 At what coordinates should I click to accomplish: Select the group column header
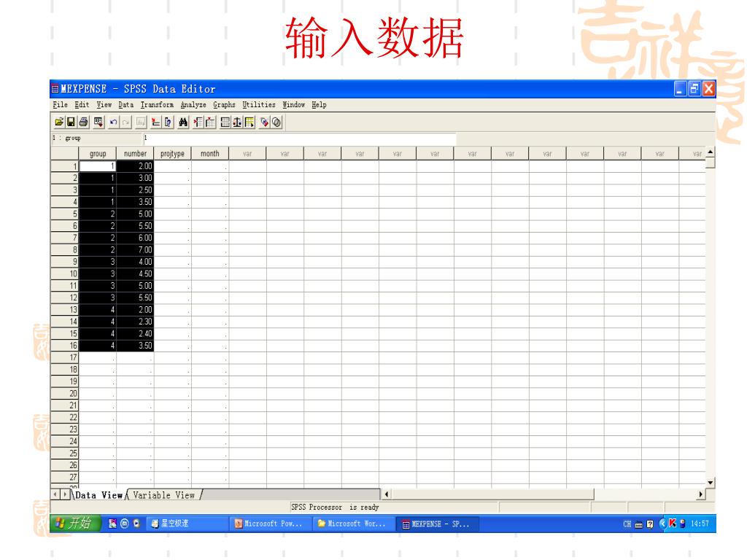[x=98, y=154]
